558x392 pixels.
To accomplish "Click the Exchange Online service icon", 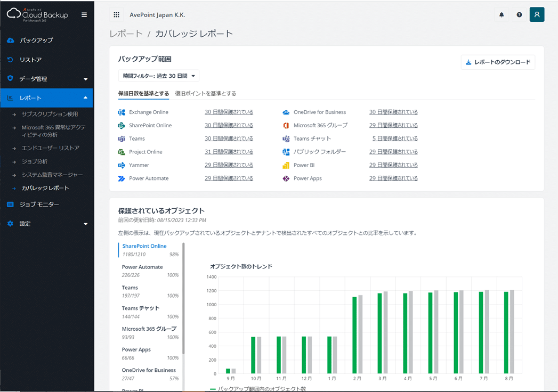I will pyautogui.click(x=122, y=112).
